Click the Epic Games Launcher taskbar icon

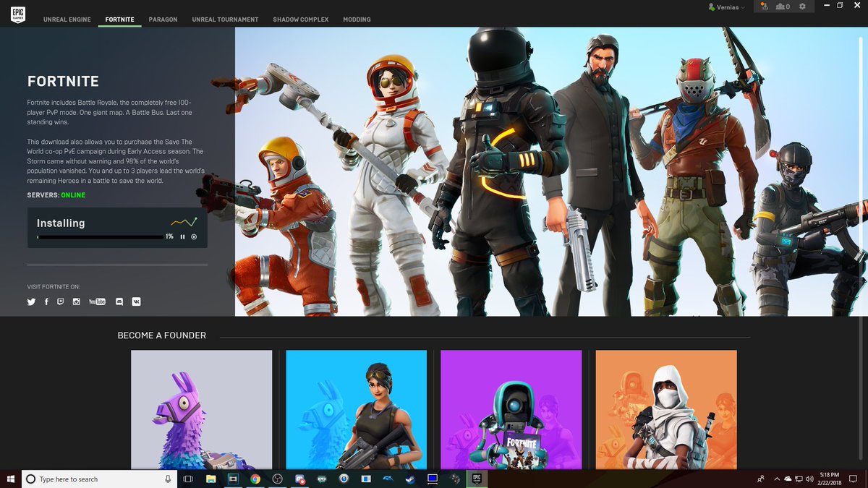tap(477, 479)
